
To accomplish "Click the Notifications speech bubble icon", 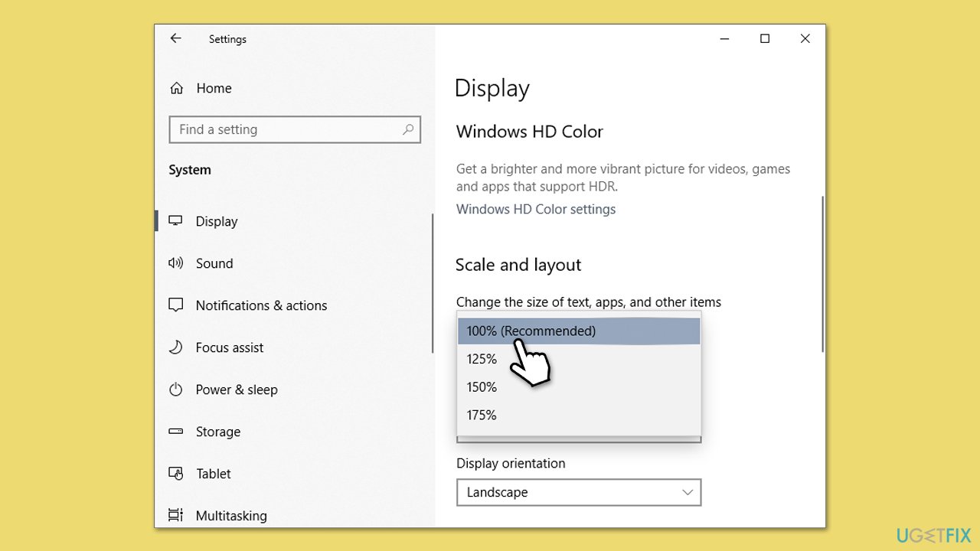I will click(176, 305).
